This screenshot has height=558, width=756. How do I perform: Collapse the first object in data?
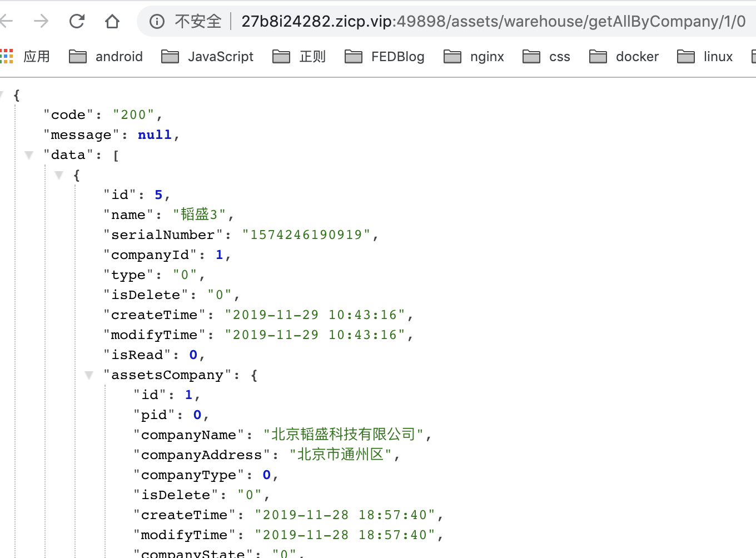(59, 175)
